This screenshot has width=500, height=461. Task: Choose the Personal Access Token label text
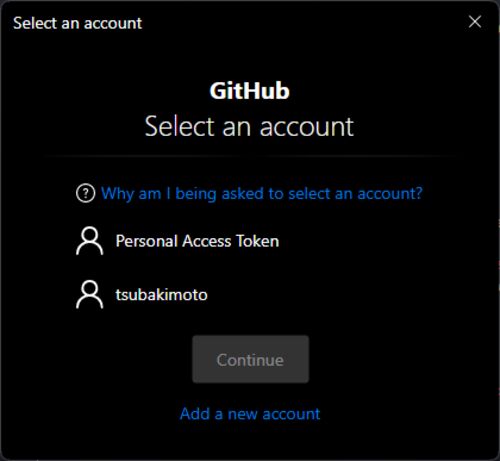tap(197, 241)
